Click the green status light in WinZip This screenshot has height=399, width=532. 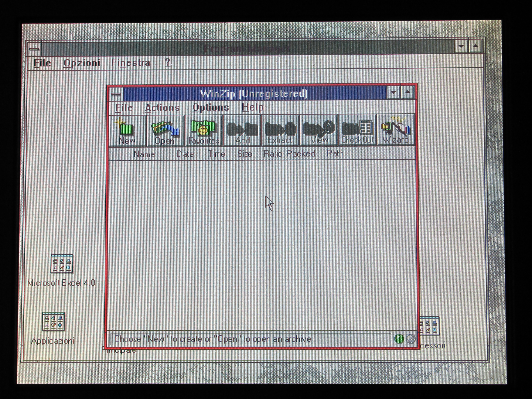[x=399, y=339]
